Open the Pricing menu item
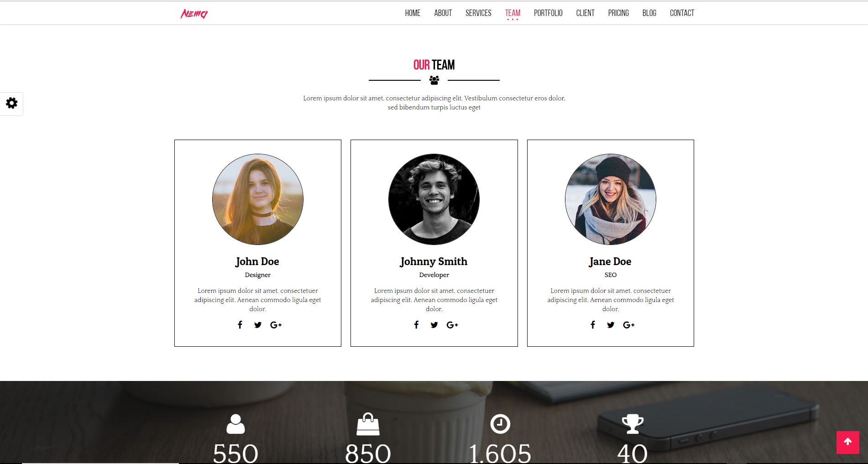 [618, 13]
